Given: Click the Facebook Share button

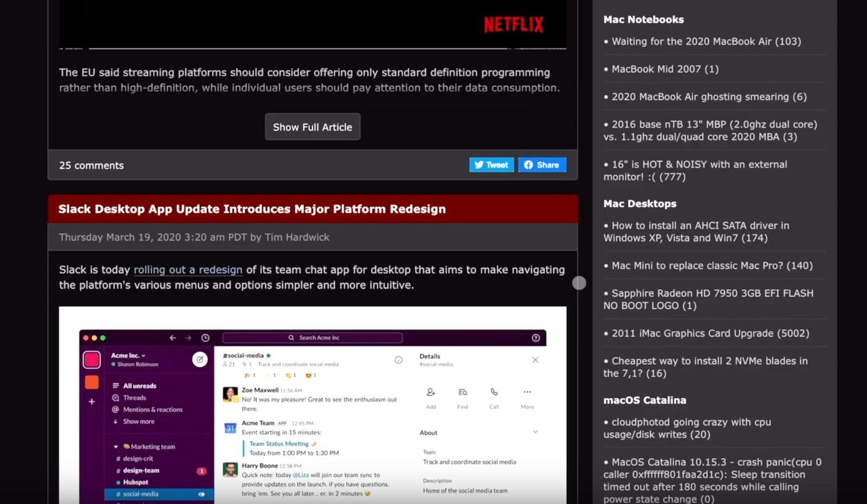Looking at the screenshot, I should click(542, 165).
